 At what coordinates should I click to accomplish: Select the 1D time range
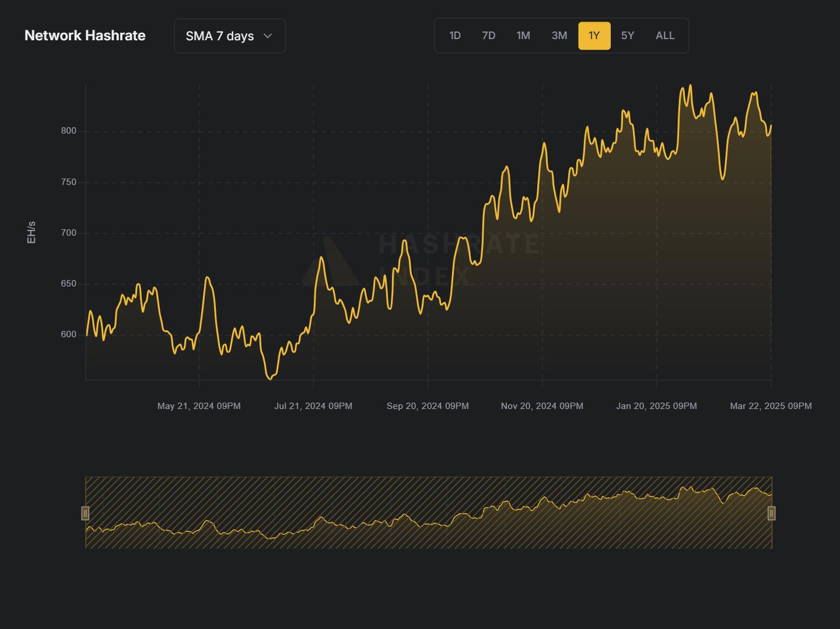point(455,36)
